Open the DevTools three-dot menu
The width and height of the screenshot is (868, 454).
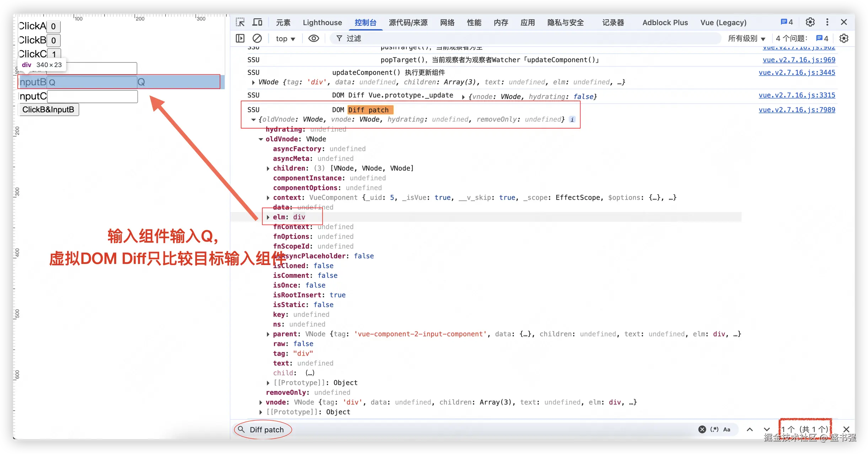coord(827,22)
